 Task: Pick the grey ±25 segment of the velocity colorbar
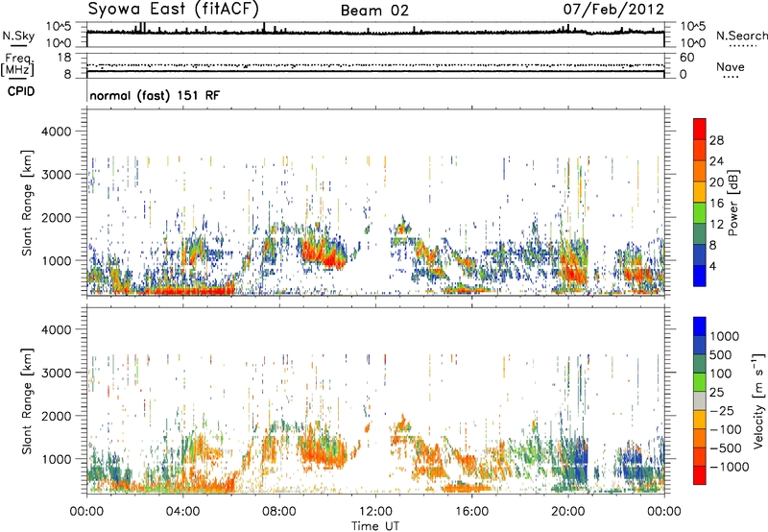click(x=700, y=401)
